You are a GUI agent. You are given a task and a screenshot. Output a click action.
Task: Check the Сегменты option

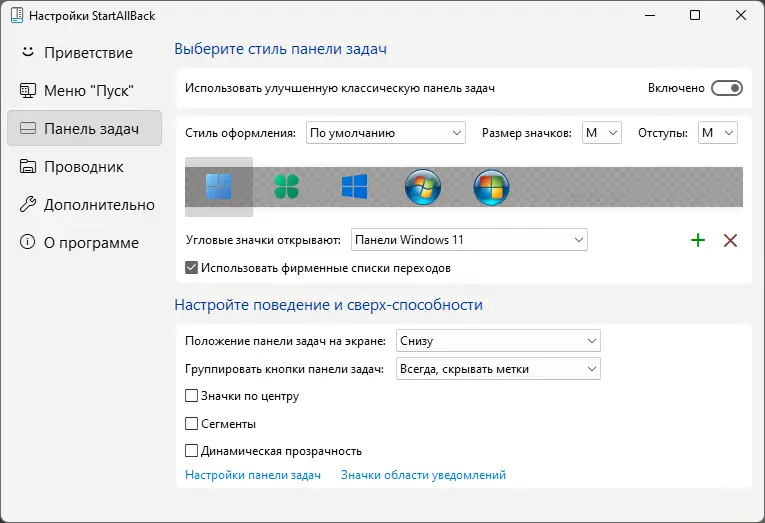(191, 423)
